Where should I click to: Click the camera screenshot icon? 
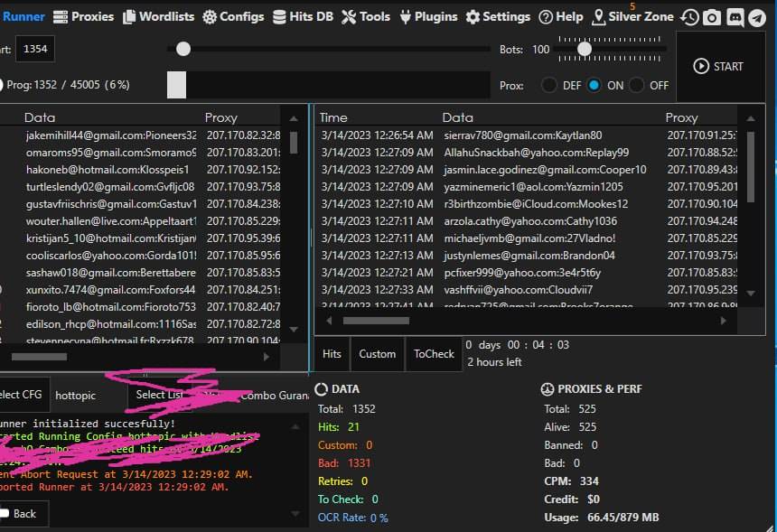tap(712, 18)
